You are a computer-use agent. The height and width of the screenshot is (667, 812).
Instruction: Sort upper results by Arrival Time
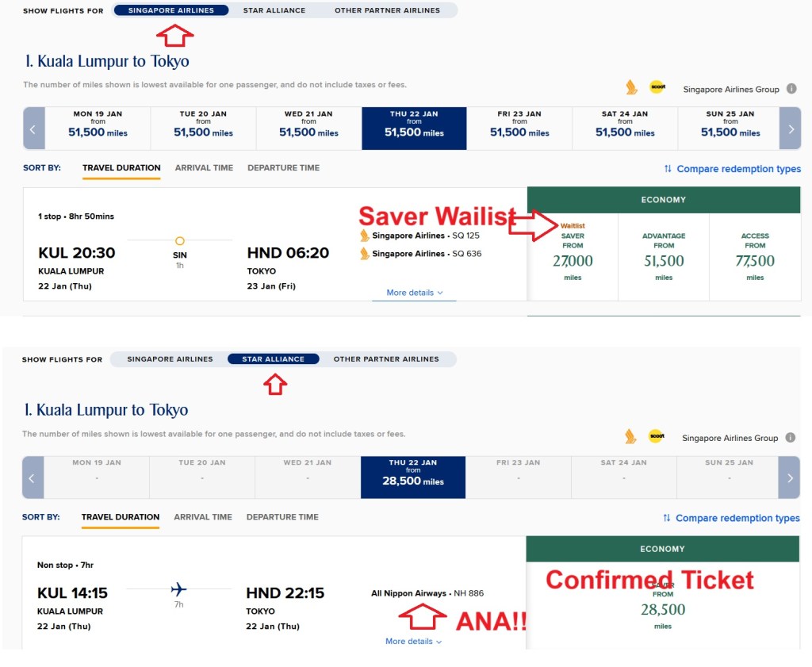point(204,168)
